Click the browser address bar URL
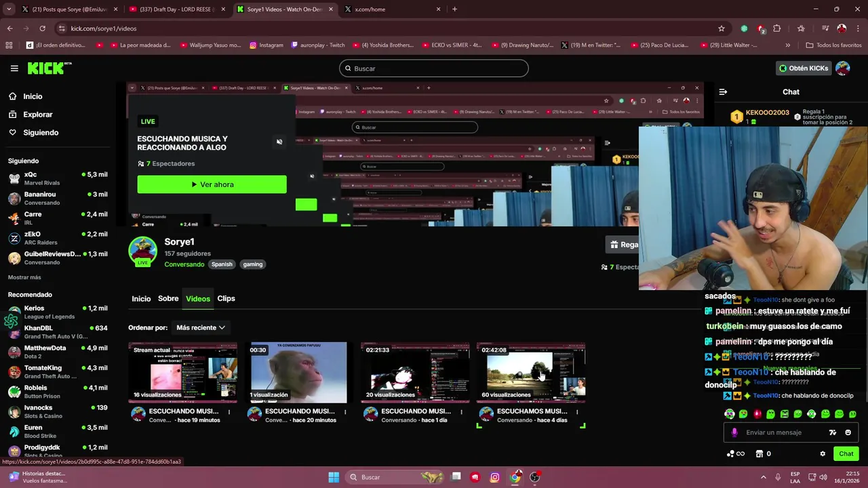The width and height of the screenshot is (868, 488). point(104,28)
